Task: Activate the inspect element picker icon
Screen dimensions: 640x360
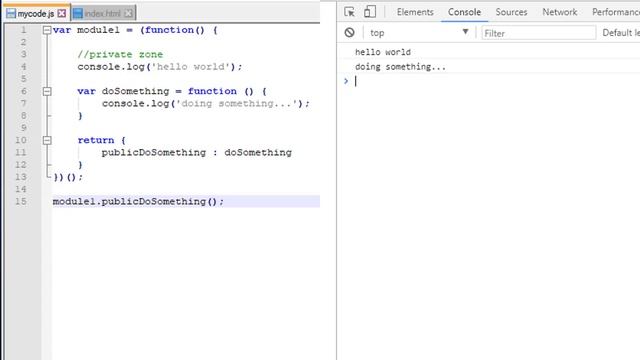Action: (349, 12)
